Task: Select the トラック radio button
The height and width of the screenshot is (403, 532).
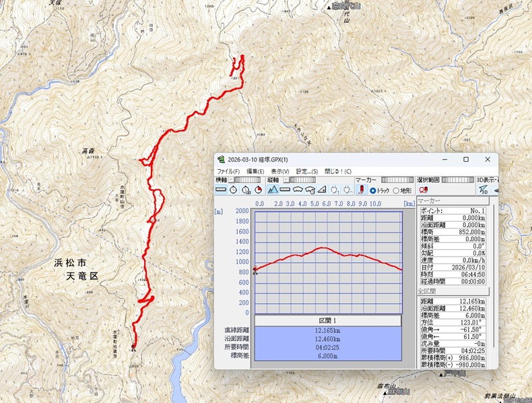Action: coord(373,191)
